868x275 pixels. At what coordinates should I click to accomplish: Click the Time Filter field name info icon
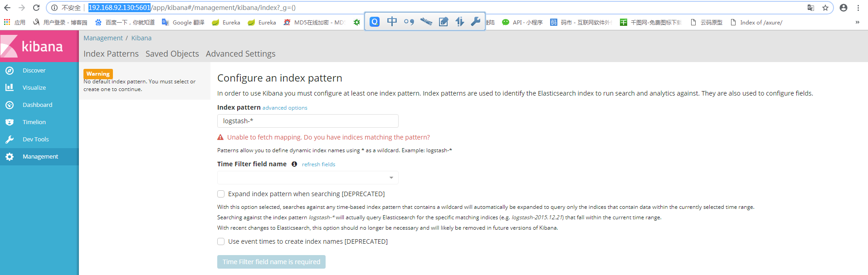coord(294,164)
